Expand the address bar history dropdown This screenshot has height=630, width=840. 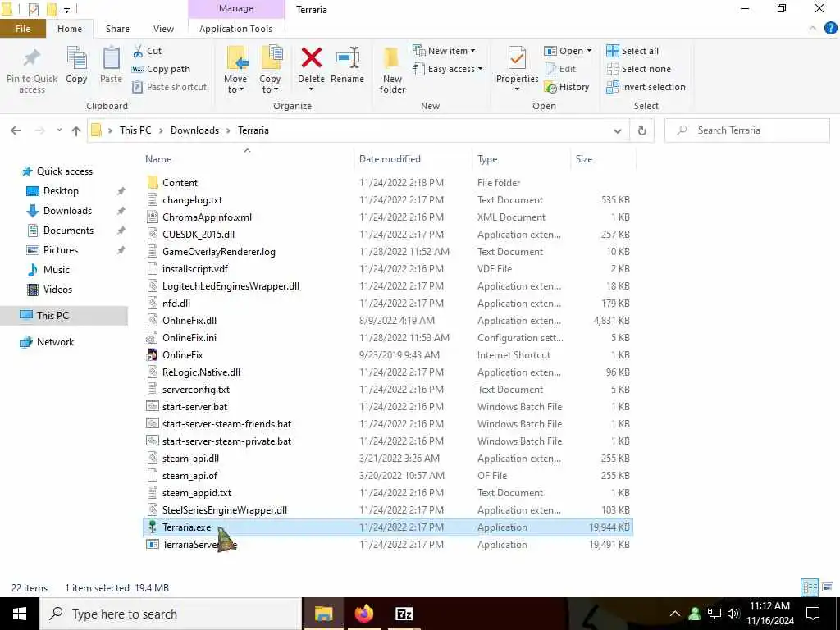click(617, 130)
